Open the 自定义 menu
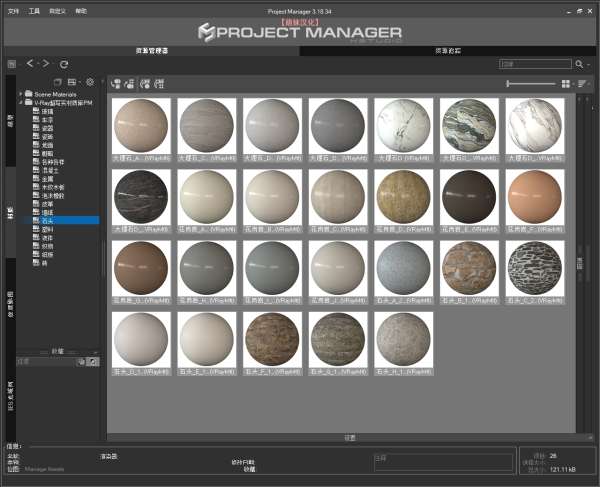This screenshot has height=487, width=600. click(57, 11)
